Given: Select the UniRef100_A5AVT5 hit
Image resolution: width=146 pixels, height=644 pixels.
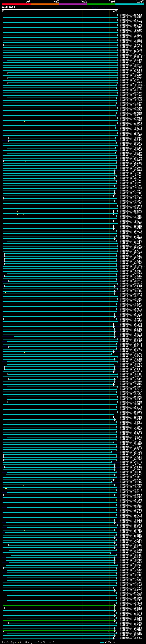Looking at the screenshot, I should (131, 334).
